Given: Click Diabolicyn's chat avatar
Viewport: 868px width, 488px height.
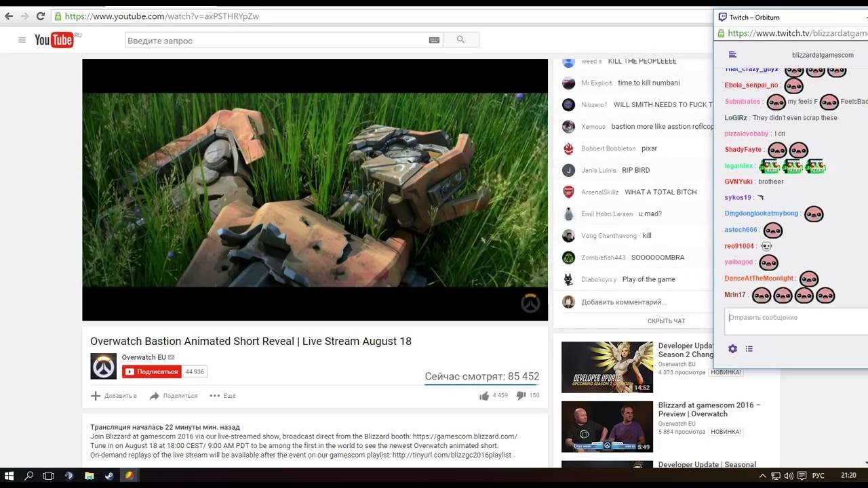Looking at the screenshot, I should (x=568, y=279).
